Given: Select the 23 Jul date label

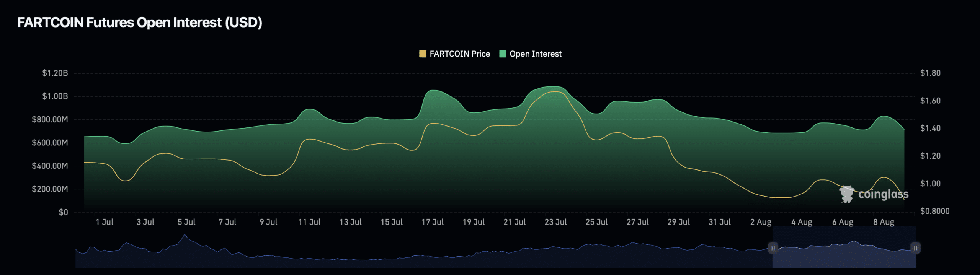Looking at the screenshot, I should point(555,222).
